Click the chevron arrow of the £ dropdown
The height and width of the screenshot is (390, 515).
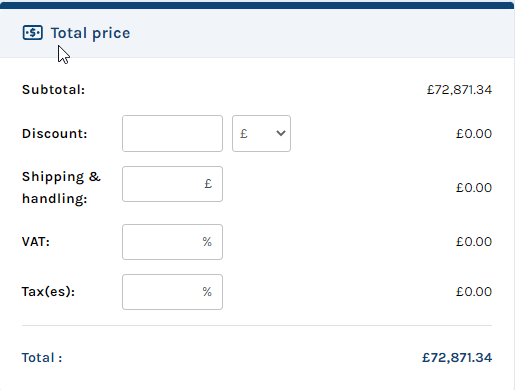pos(281,133)
